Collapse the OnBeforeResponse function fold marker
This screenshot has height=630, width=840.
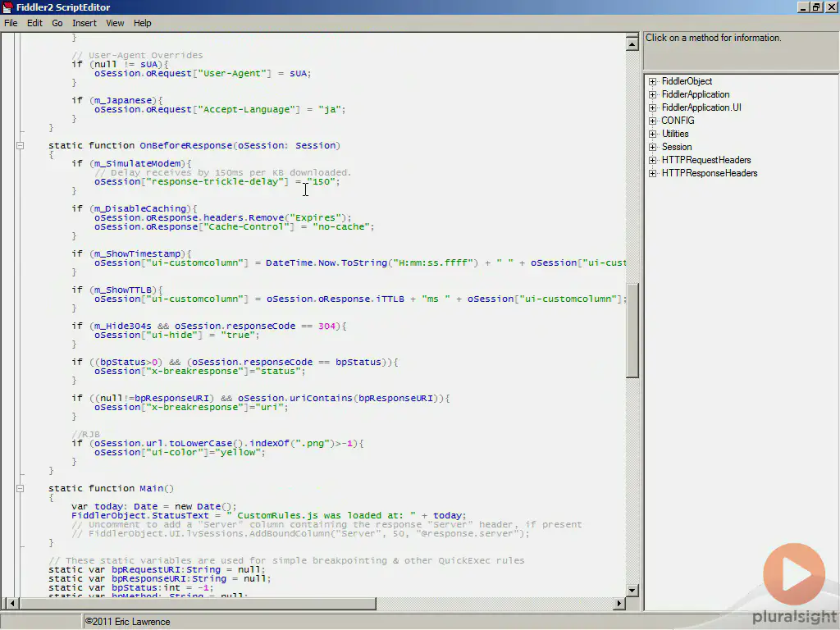click(x=20, y=145)
